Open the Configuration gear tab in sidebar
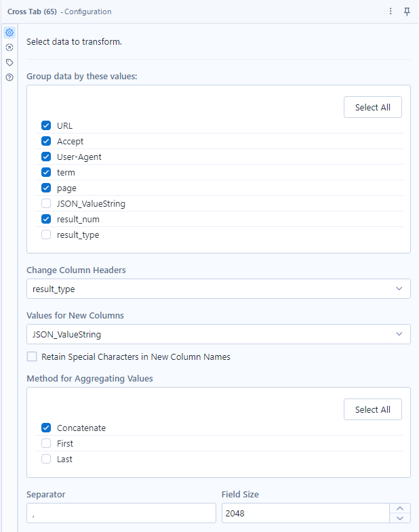The width and height of the screenshot is (419, 532). coord(9,33)
